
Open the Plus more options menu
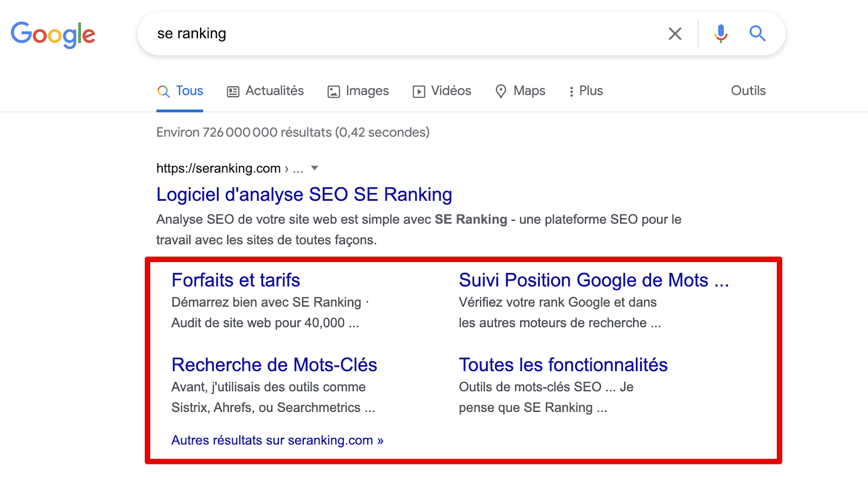(x=586, y=91)
